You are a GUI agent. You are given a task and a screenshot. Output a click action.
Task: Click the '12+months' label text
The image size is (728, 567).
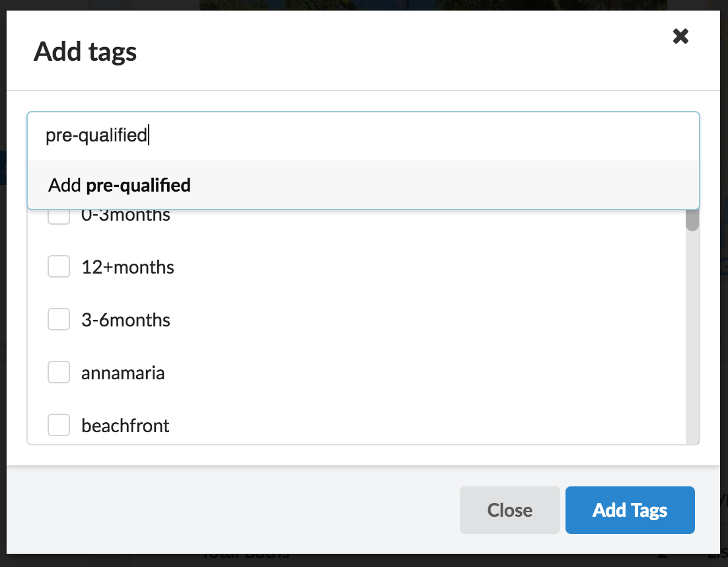tap(127, 267)
